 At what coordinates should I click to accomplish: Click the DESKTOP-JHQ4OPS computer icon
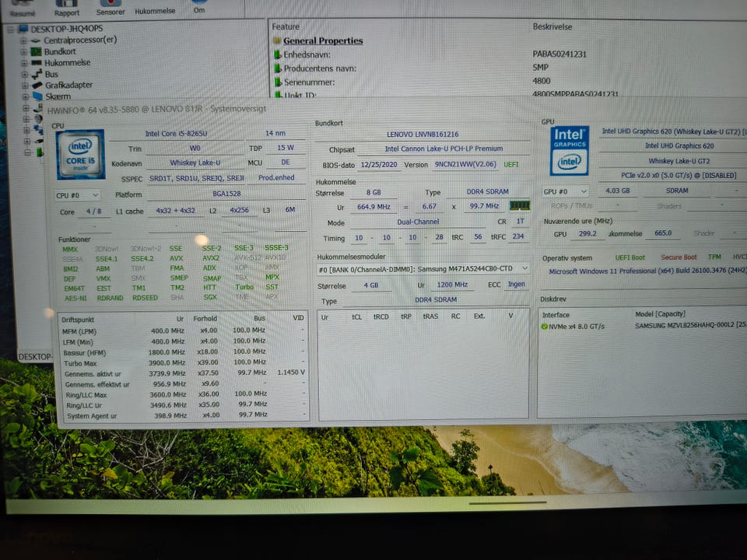[23, 29]
